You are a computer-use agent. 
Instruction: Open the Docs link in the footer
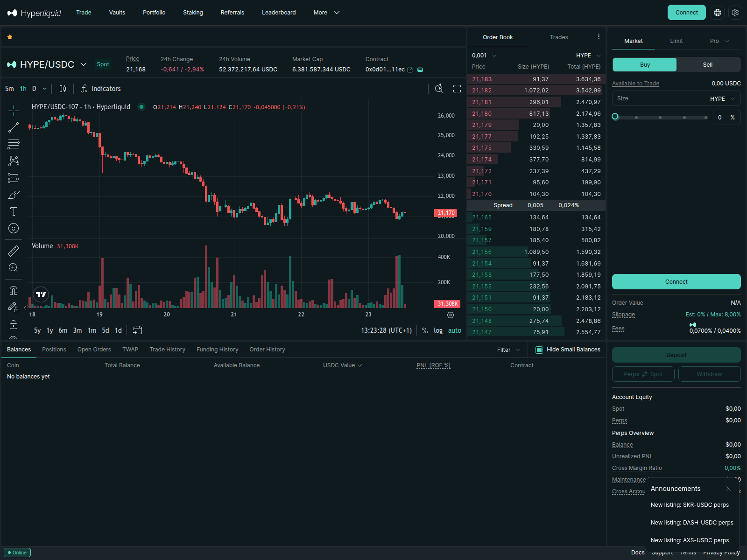click(x=638, y=553)
